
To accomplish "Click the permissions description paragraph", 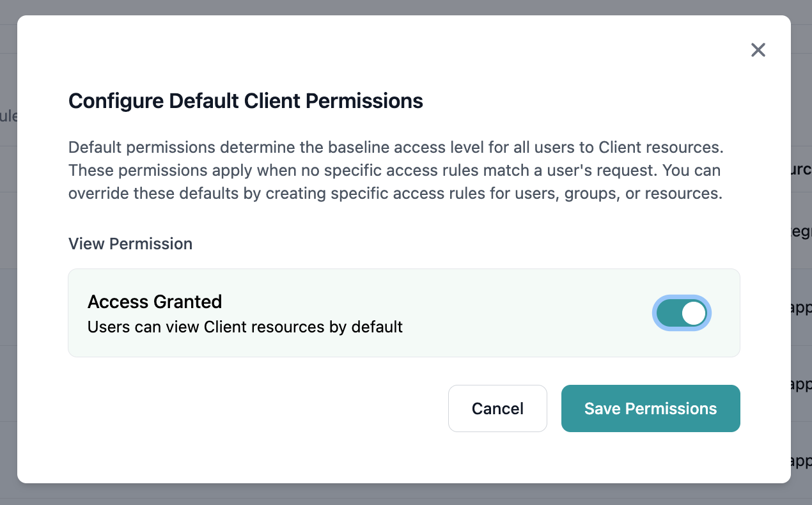I will (x=395, y=170).
